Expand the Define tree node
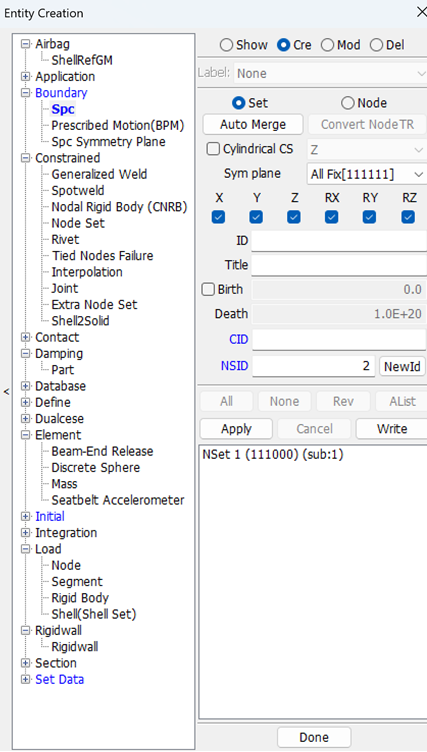The height and width of the screenshot is (752, 427). (x=25, y=403)
